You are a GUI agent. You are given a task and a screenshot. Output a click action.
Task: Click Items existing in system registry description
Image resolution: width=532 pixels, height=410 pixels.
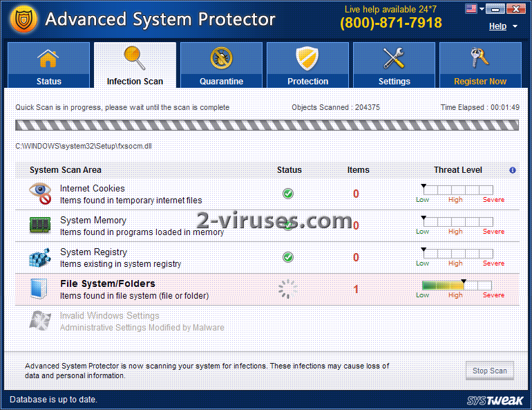(121, 264)
